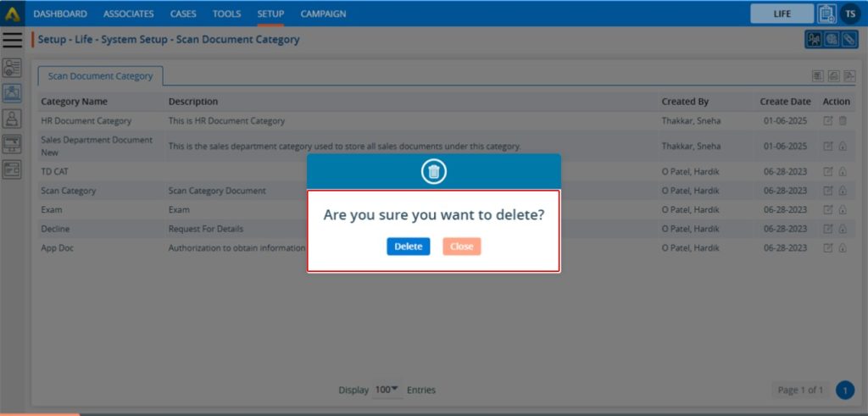Click trash icon in HR Document Category row
The image size is (868, 416).
[843, 121]
